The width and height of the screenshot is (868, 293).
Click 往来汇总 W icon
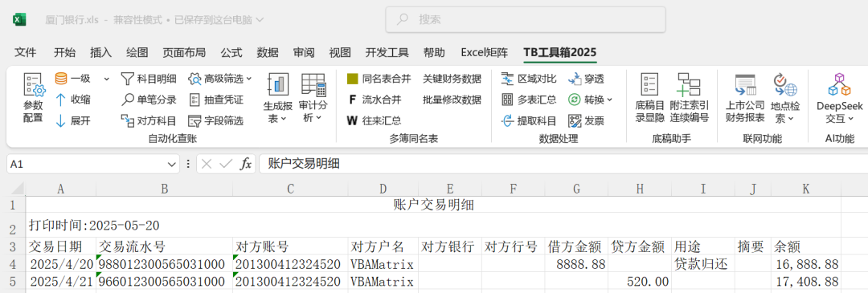point(352,120)
